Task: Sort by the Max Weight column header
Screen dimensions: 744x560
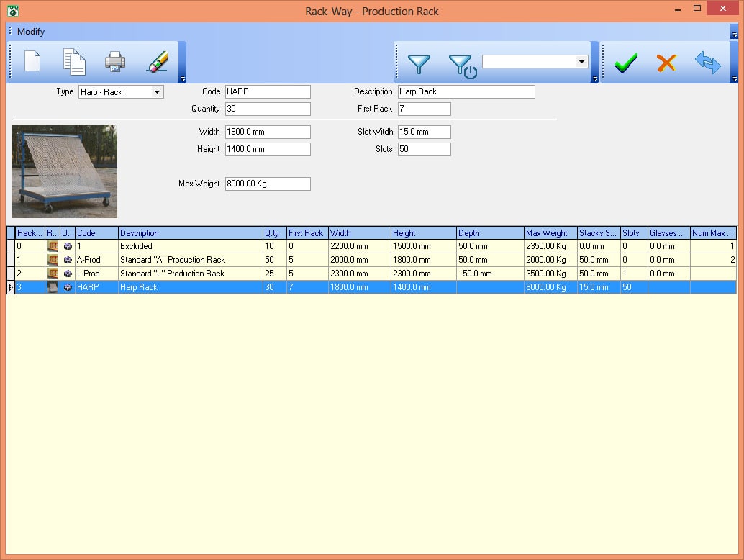Action: pos(550,233)
